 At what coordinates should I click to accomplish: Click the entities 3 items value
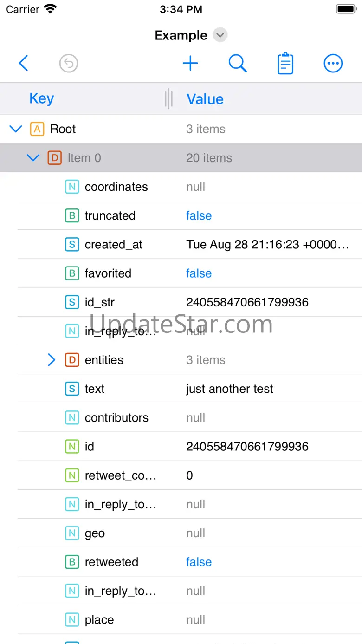pyautogui.click(x=206, y=360)
